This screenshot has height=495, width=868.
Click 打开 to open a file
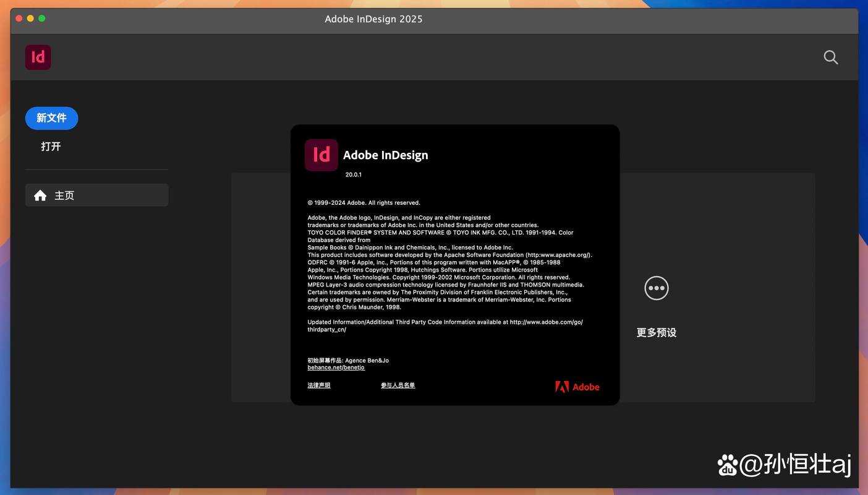[x=51, y=147]
